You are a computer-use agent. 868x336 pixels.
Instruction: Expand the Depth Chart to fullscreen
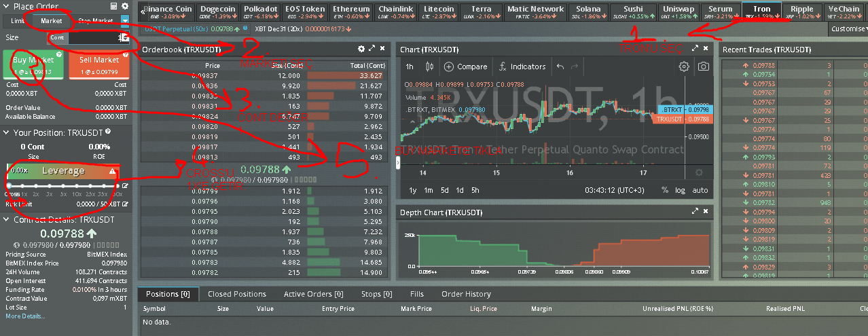[x=695, y=212]
